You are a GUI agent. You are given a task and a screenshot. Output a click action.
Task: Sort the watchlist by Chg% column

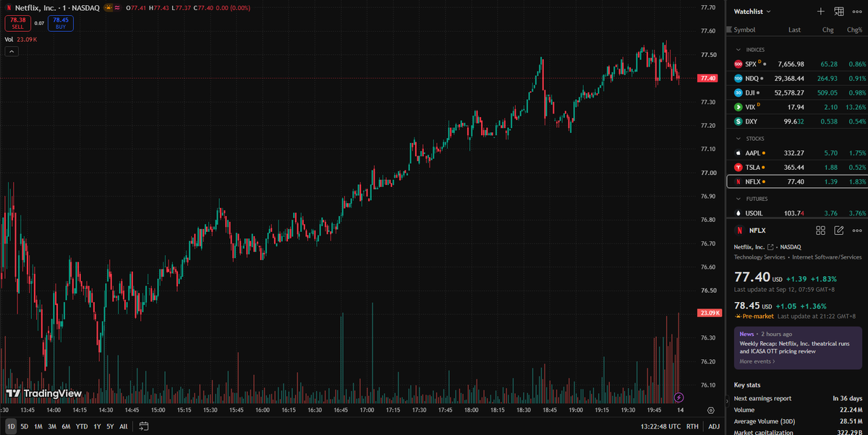pyautogui.click(x=854, y=30)
